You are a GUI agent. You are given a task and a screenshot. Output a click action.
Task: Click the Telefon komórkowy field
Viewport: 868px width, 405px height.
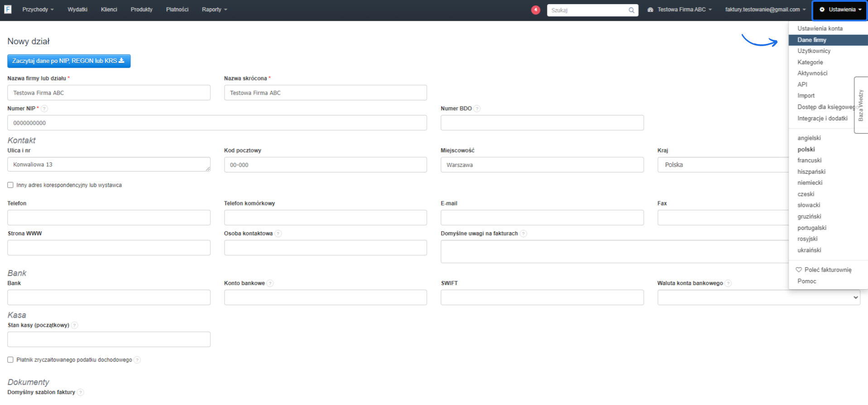[325, 218]
